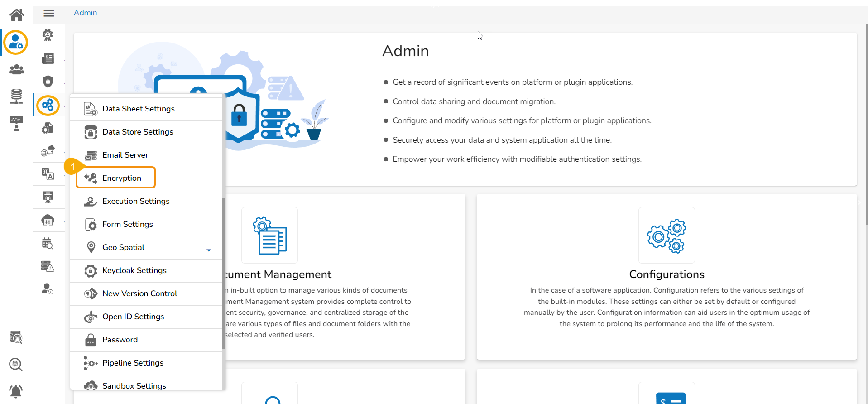
Task: Open Data Store Settings menu item
Action: pyautogui.click(x=146, y=132)
